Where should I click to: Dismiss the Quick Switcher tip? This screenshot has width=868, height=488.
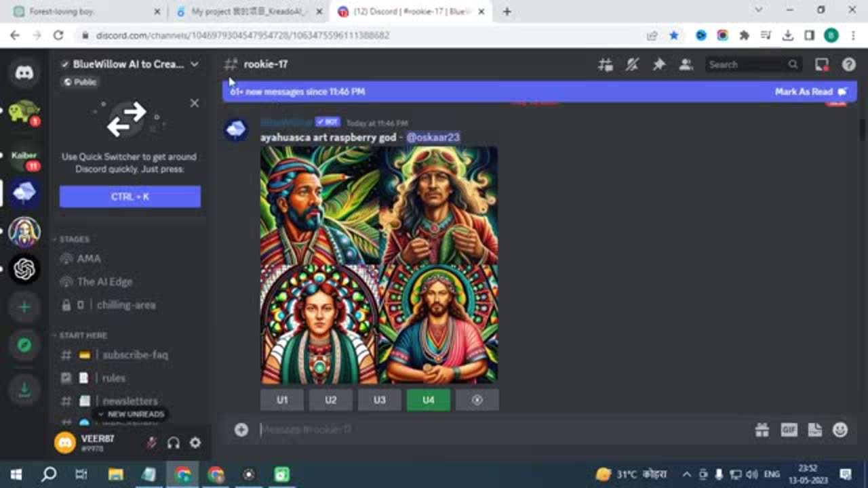coord(195,103)
